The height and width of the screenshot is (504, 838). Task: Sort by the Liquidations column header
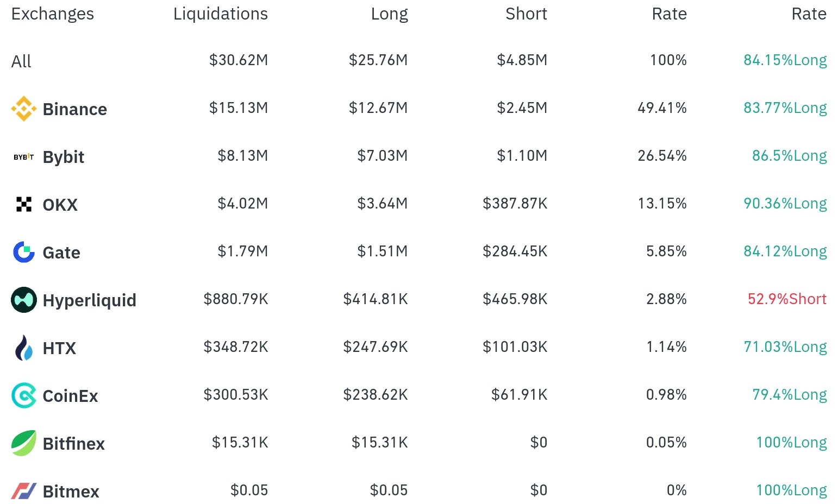click(220, 14)
